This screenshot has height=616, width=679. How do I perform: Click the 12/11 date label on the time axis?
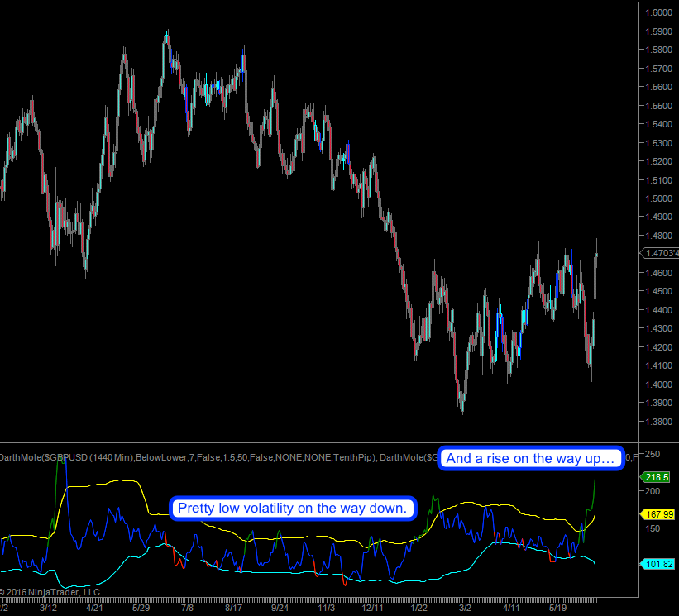373,608
